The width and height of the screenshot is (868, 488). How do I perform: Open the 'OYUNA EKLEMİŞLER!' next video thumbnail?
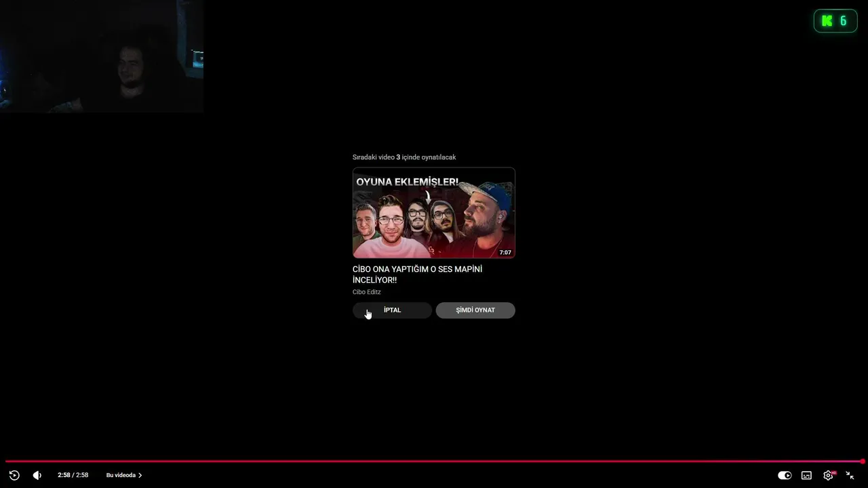pos(434,213)
